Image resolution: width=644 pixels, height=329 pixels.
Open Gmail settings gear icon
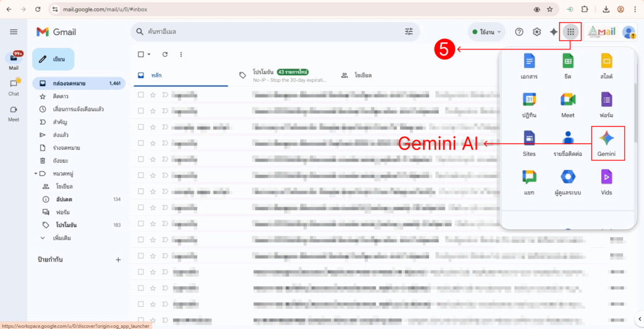536,32
